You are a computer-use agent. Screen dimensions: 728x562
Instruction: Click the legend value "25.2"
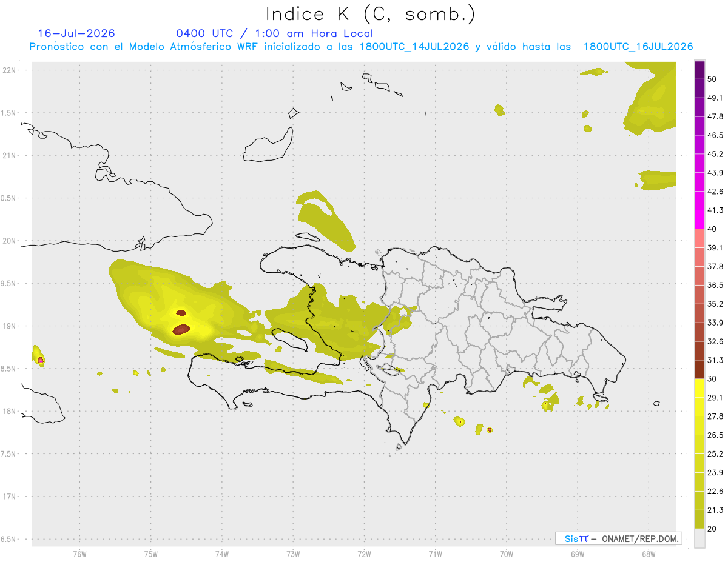[x=715, y=454]
